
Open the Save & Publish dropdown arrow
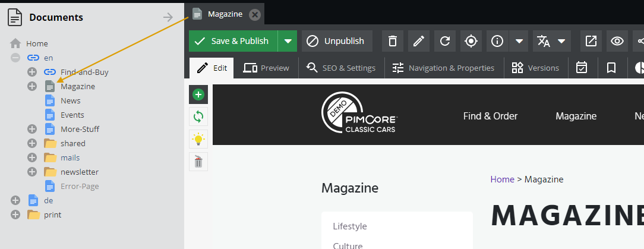[288, 41]
